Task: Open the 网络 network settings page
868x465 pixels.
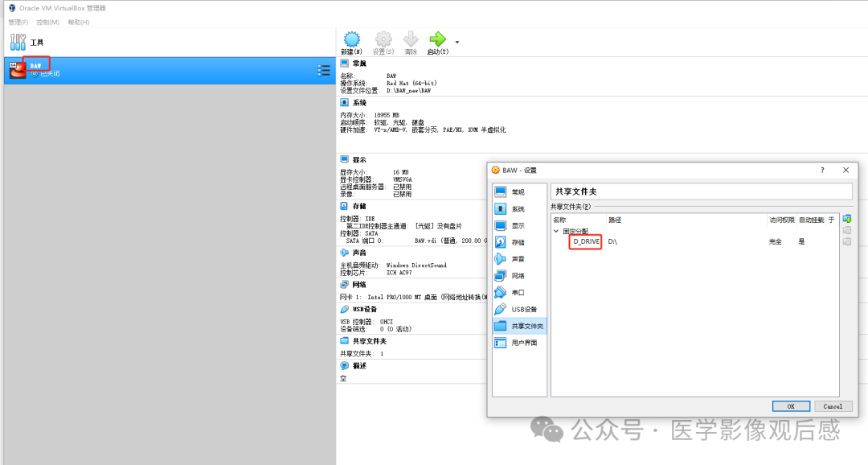Action: [x=518, y=275]
